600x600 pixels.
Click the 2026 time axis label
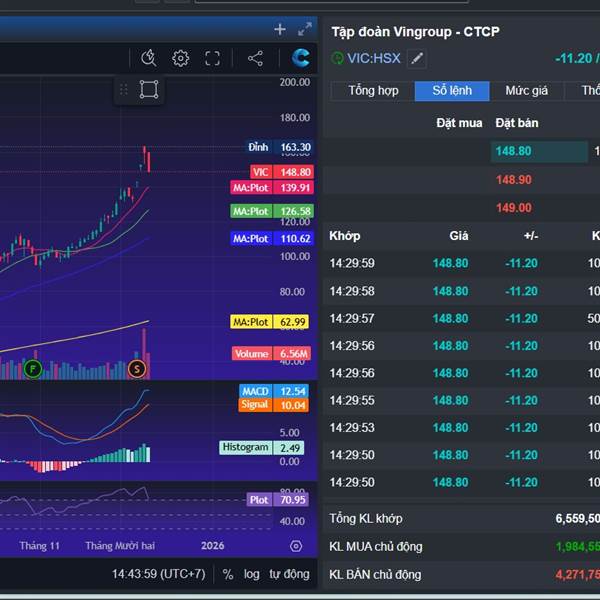(212, 546)
